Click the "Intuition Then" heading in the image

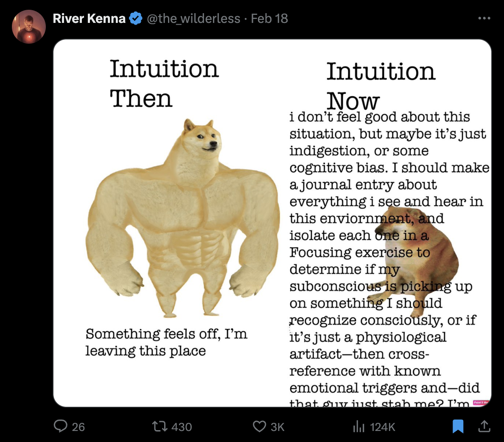pyautogui.click(x=164, y=84)
